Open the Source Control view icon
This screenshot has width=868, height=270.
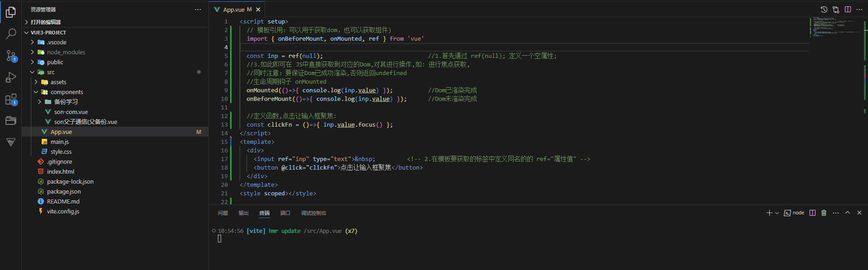click(x=11, y=56)
